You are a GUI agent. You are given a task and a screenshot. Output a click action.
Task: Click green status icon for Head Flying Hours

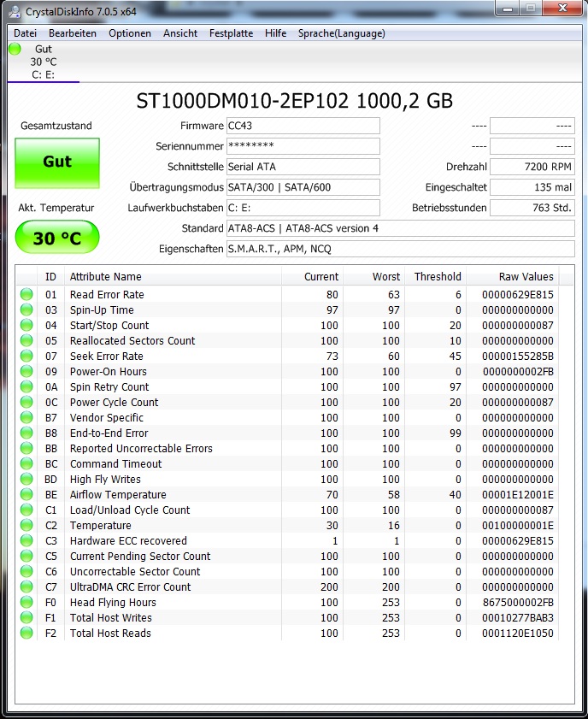coord(26,602)
